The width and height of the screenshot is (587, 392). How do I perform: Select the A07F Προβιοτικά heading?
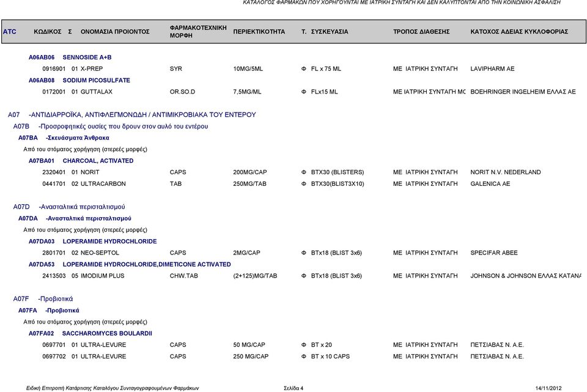(43, 299)
